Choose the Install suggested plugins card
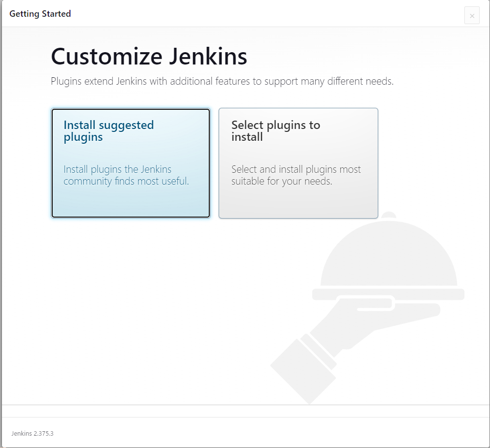The height and width of the screenshot is (448, 490). click(131, 163)
